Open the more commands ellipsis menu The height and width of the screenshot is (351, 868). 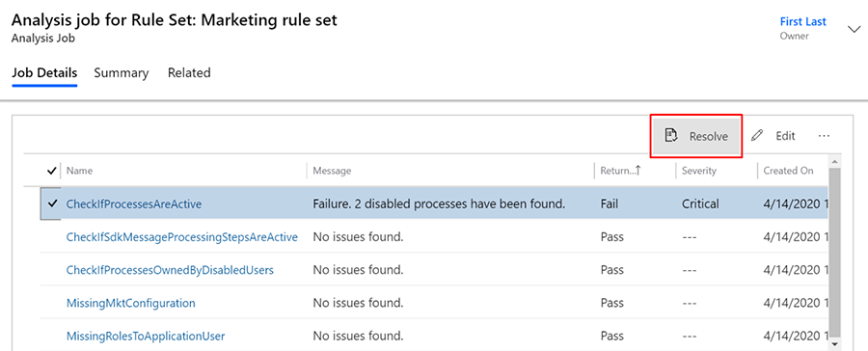824,136
